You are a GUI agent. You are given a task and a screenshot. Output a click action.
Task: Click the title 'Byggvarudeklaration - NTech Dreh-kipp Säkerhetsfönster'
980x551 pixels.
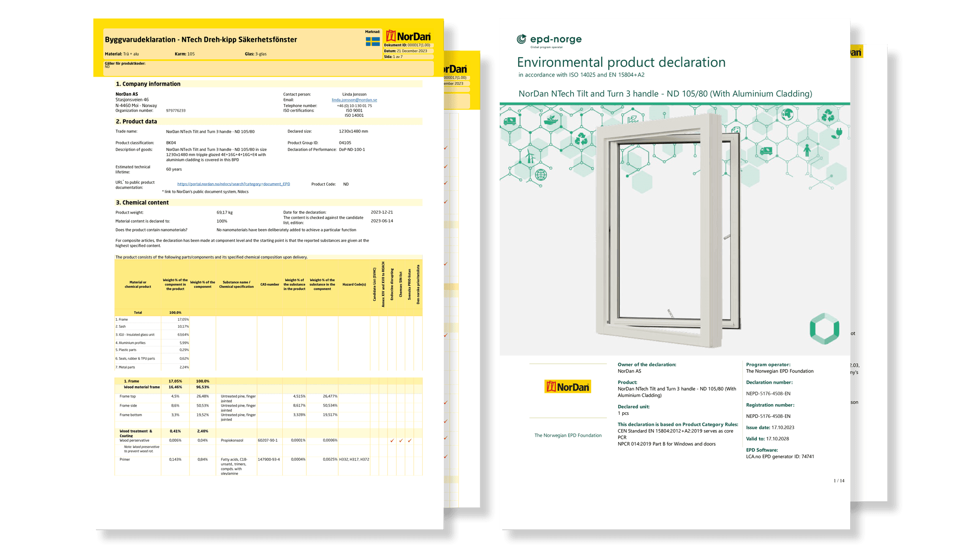201,40
